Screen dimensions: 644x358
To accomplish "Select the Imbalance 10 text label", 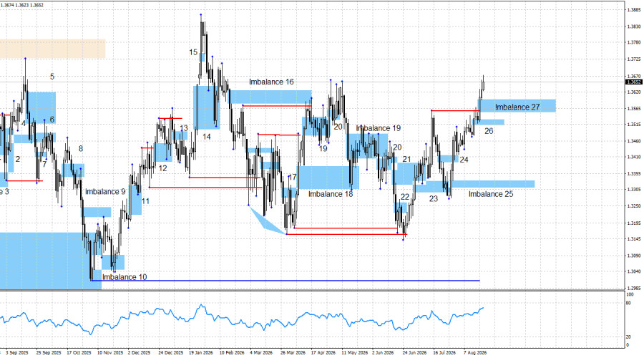I will pyautogui.click(x=125, y=277).
